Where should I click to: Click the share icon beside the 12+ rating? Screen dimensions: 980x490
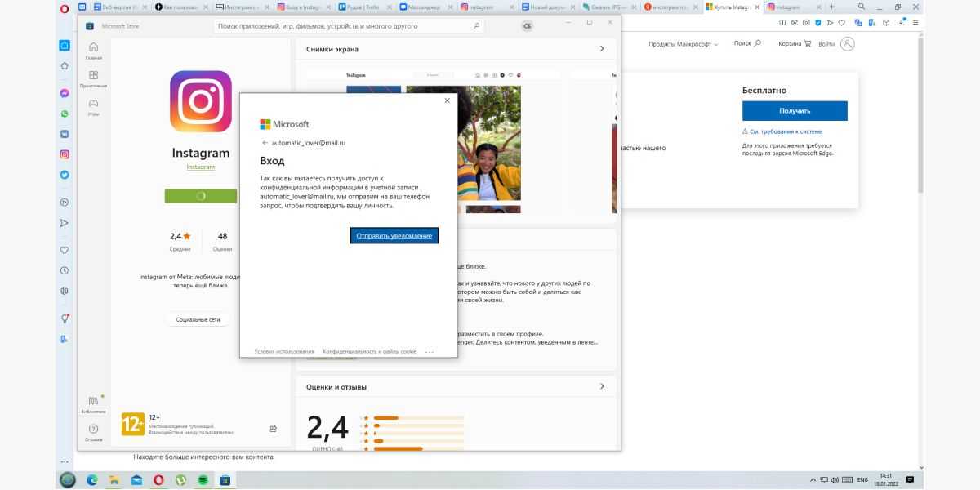click(x=273, y=429)
